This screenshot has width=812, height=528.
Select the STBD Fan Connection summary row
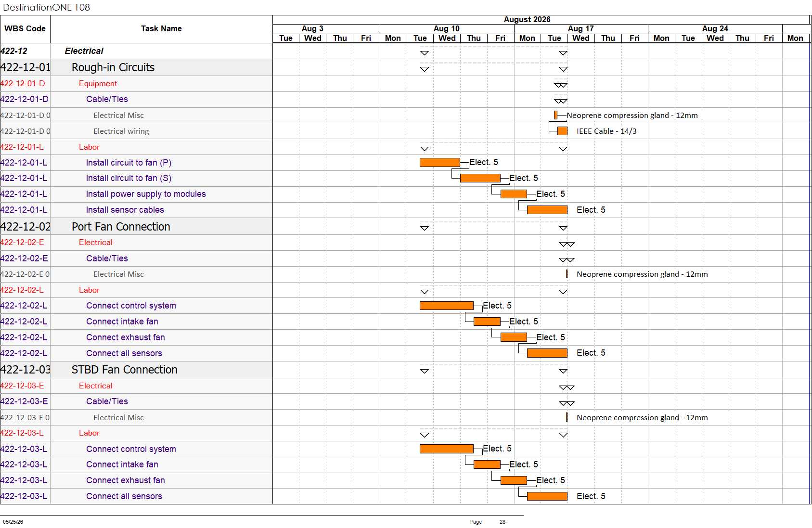click(136, 370)
